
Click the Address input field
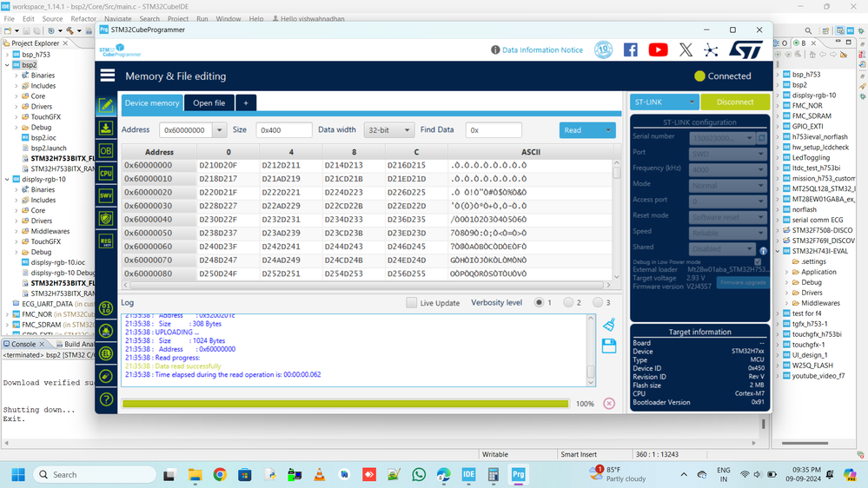point(187,130)
